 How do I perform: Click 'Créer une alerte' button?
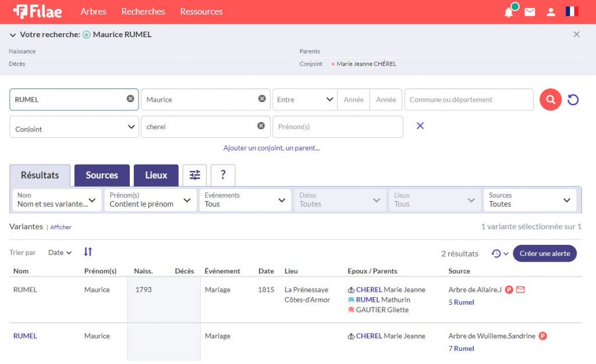pos(544,254)
